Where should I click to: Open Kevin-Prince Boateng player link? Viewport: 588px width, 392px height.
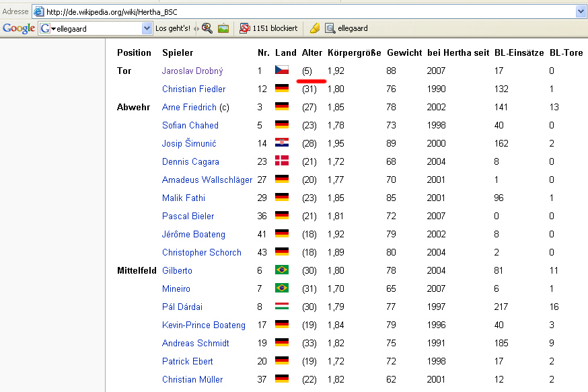pyautogui.click(x=204, y=325)
